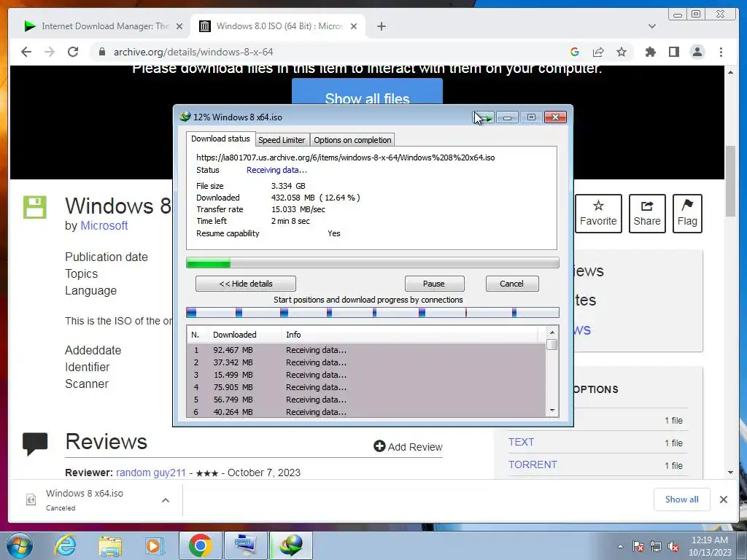Launch Internet Explorer from the taskbar
This screenshot has width=747, height=560.
click(x=65, y=545)
